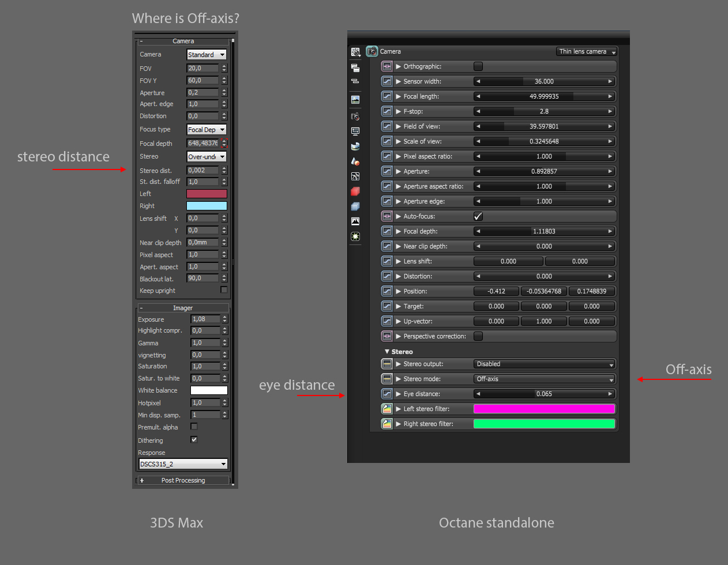This screenshot has height=565, width=728.
Task: Click the Focal length slider showing 49.999935
Action: pos(544,96)
